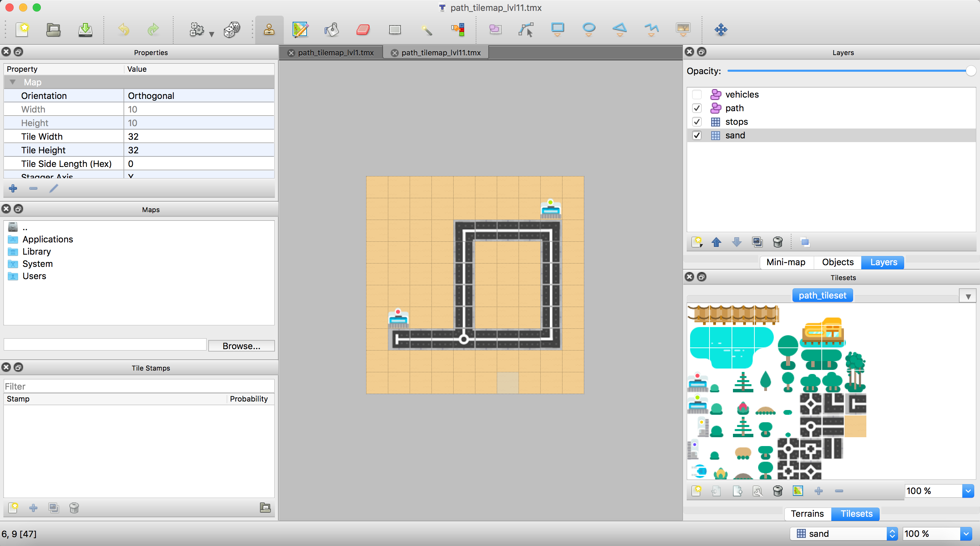The height and width of the screenshot is (546, 980).
Task: Open the Tile Stamps folder icon
Action: pyautogui.click(x=265, y=508)
